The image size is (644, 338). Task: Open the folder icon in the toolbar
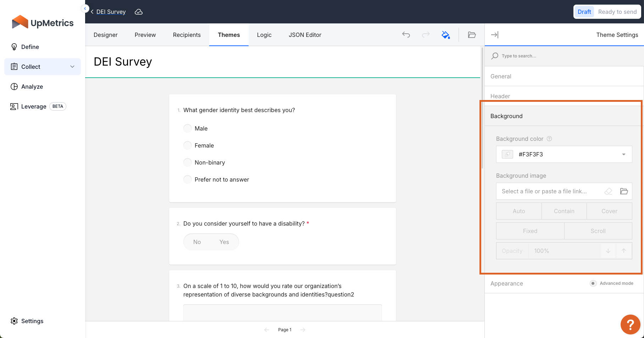[472, 35]
